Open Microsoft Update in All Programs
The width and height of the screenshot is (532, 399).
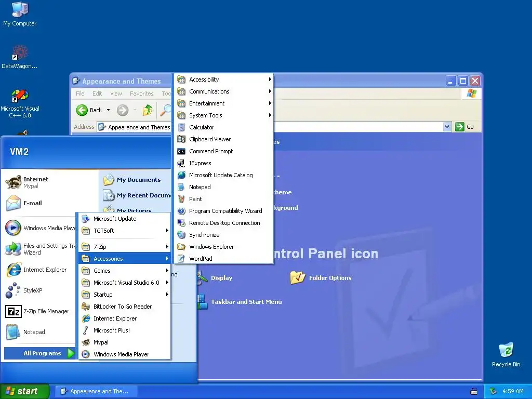pyautogui.click(x=124, y=219)
